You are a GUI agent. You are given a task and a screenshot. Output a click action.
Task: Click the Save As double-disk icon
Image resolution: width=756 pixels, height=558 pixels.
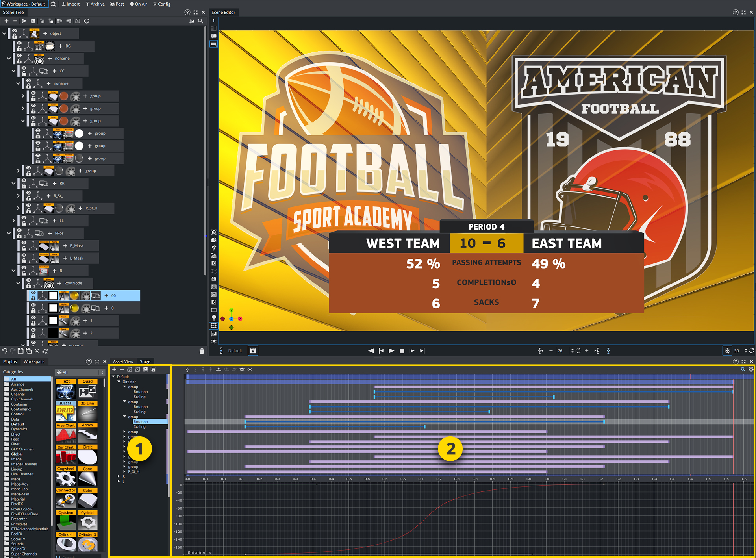(x=29, y=350)
